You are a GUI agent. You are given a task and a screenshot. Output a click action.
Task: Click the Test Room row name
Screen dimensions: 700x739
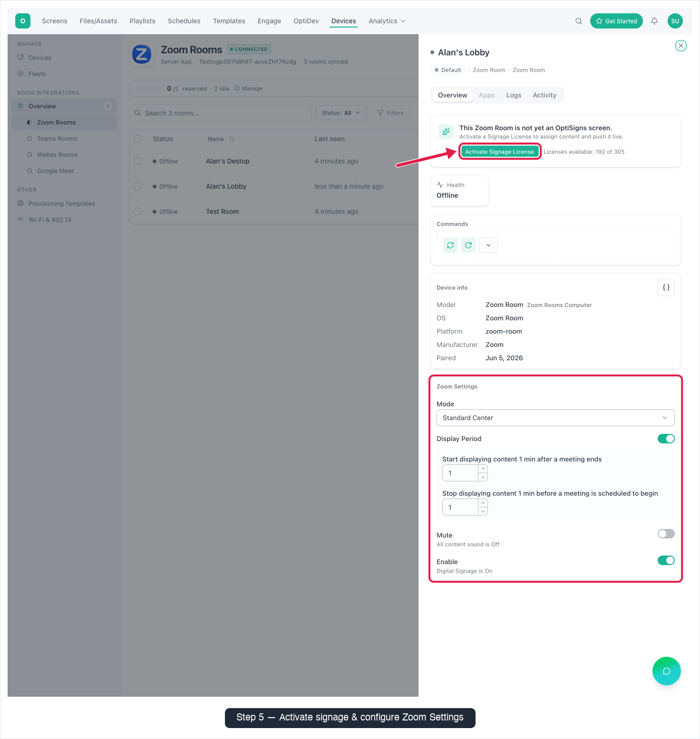coord(223,211)
